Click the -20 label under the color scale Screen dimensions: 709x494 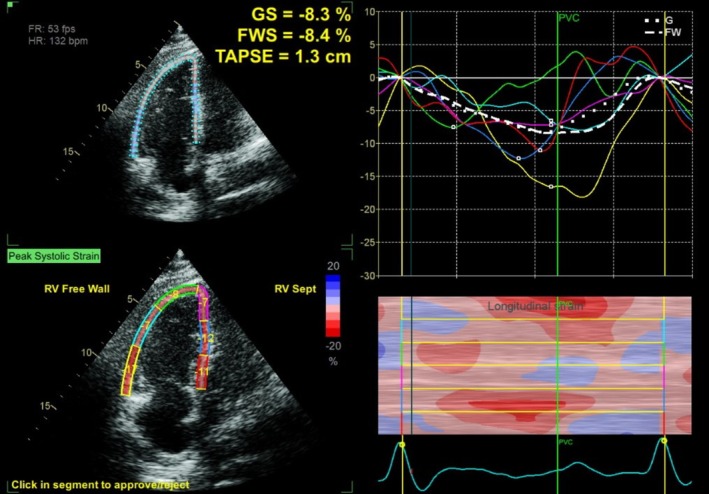(x=333, y=346)
